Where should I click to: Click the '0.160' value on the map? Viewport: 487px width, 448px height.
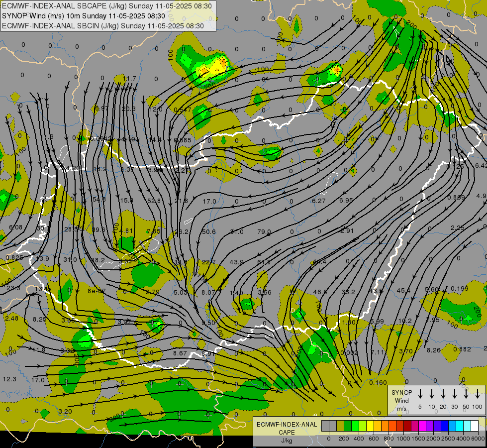point(378,383)
